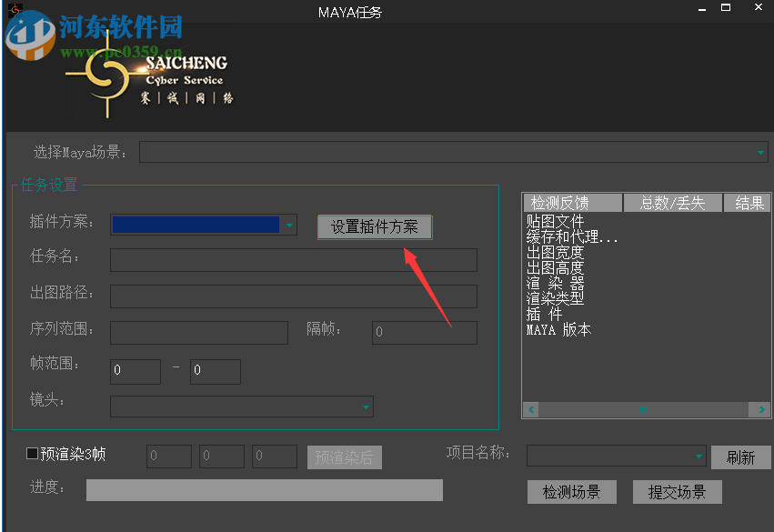This screenshot has height=532, width=774.
Task: Click the 检测反馈 column header
Action: (x=571, y=203)
